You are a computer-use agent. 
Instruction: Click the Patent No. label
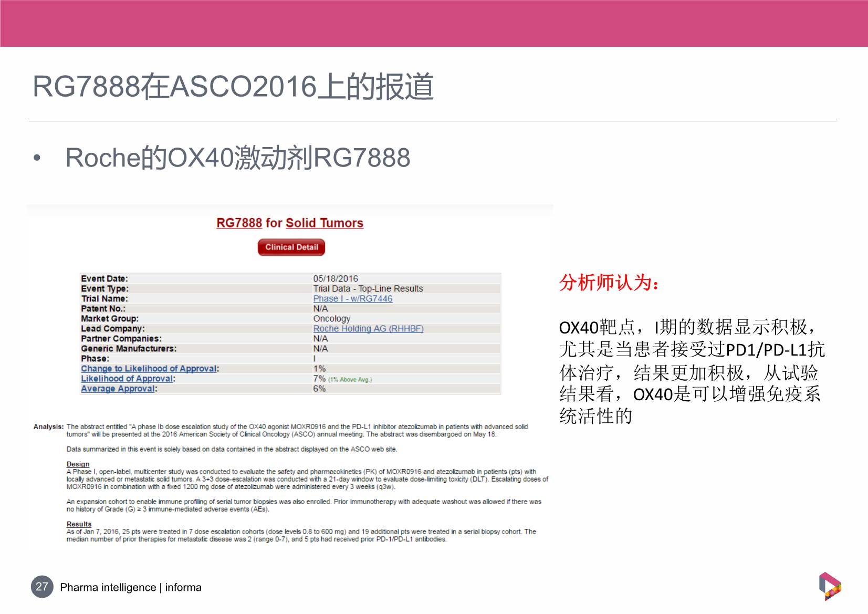coord(103,309)
